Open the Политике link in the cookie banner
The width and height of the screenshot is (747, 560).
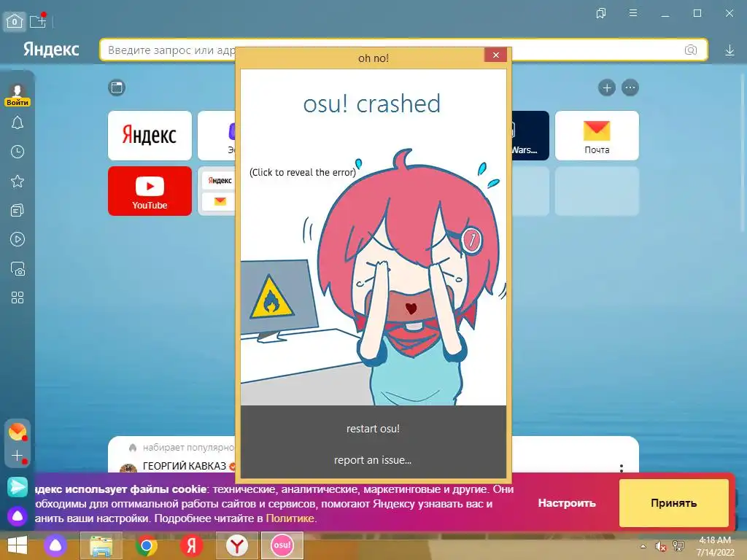click(x=290, y=518)
